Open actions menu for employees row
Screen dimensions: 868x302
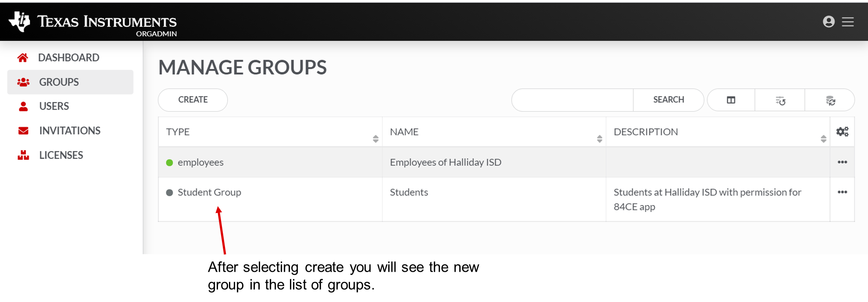pos(842,162)
